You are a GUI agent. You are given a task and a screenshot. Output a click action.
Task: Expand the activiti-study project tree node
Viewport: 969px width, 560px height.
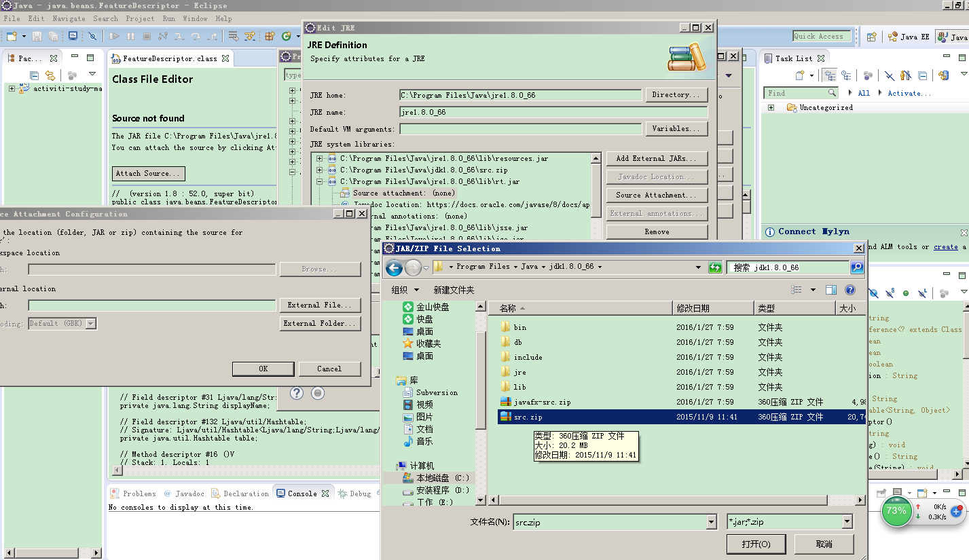[x=12, y=88]
